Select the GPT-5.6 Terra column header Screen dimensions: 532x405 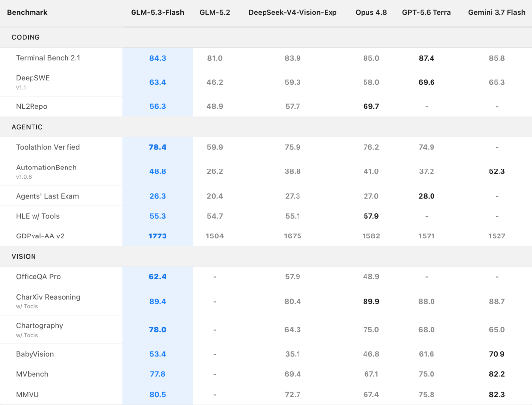427,12
